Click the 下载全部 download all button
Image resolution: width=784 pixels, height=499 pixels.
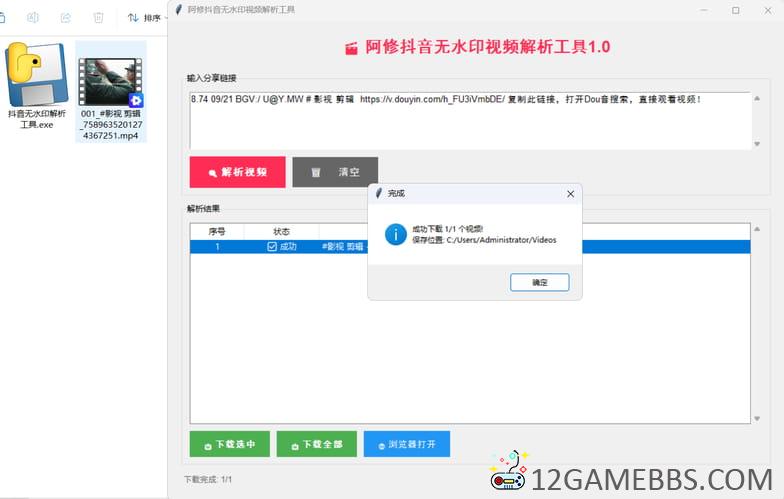pyautogui.click(x=316, y=444)
